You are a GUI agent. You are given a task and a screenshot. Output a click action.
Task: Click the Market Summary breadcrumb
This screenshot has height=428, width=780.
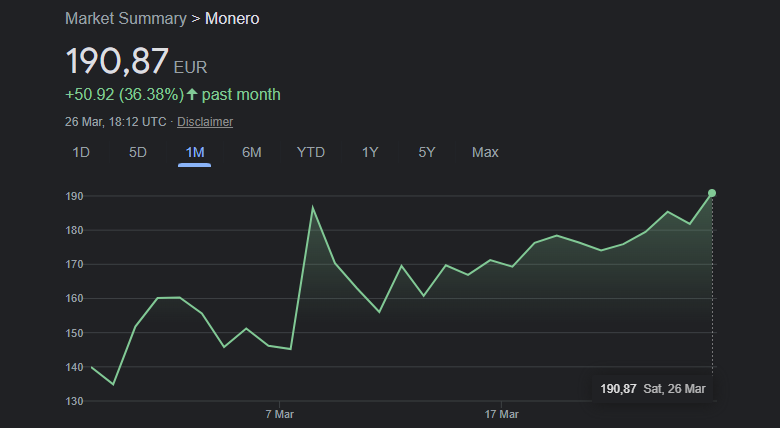click(x=126, y=18)
